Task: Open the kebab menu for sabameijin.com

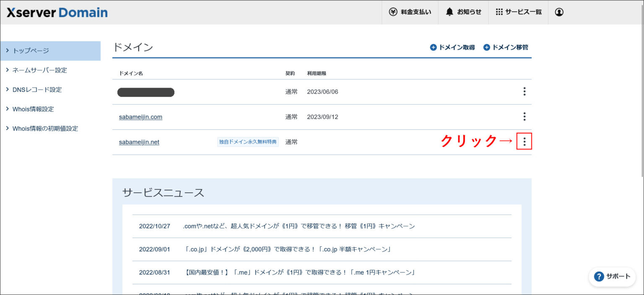Action: 524,116
